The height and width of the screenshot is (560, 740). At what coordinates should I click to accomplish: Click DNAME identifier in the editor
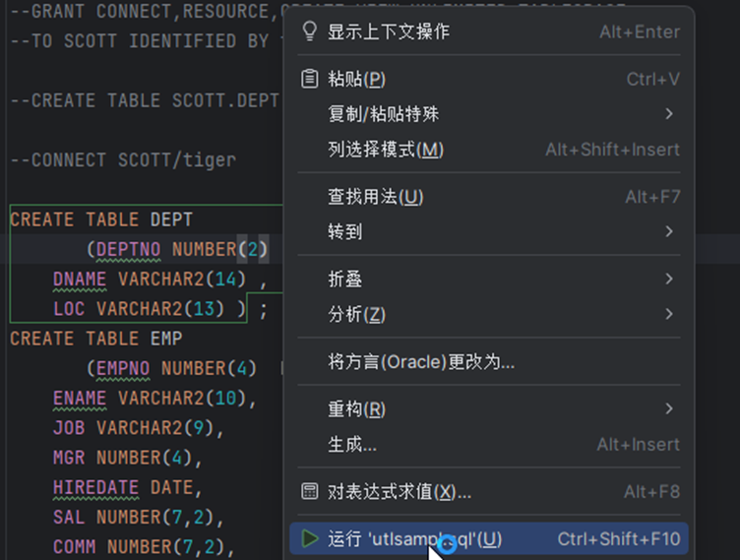(x=79, y=280)
